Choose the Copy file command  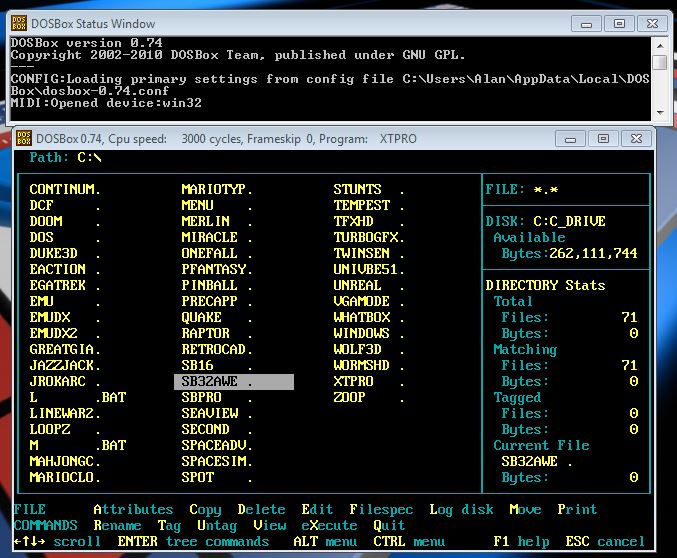click(205, 510)
